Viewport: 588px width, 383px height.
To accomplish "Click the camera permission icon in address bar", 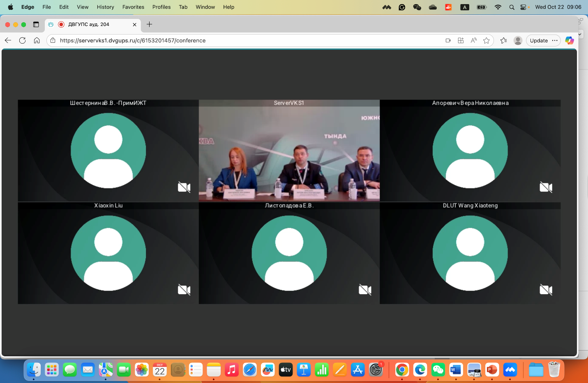I will [x=448, y=40].
